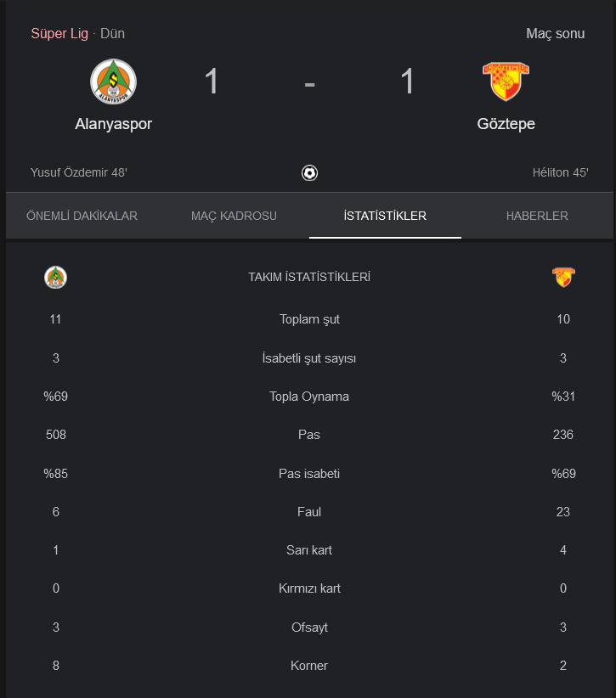
Task: Click goal scorer Héliton 45'
Action: (560, 172)
